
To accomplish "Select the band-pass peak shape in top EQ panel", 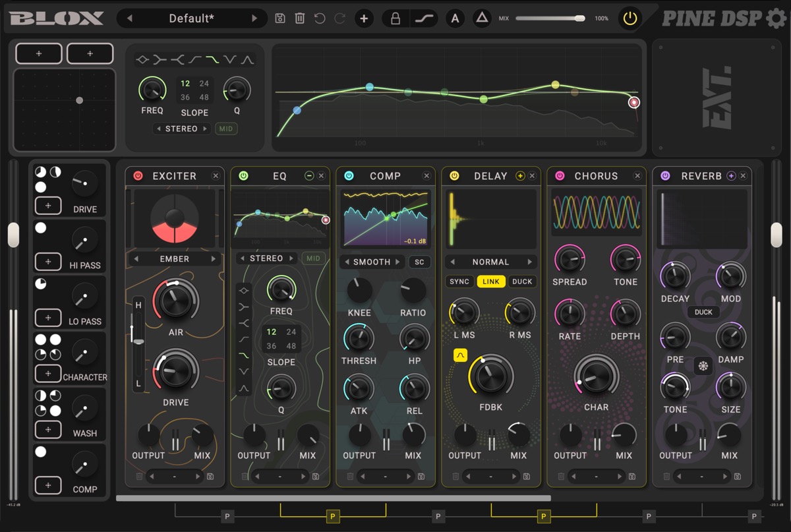I will coord(247,60).
